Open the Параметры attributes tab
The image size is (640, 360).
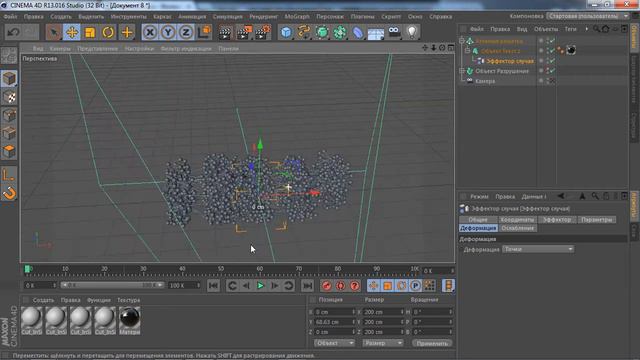click(x=596, y=220)
